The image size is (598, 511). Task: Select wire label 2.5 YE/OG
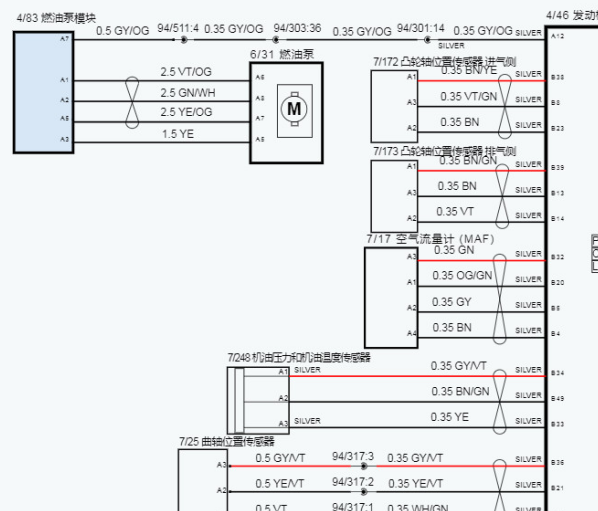[x=186, y=112]
